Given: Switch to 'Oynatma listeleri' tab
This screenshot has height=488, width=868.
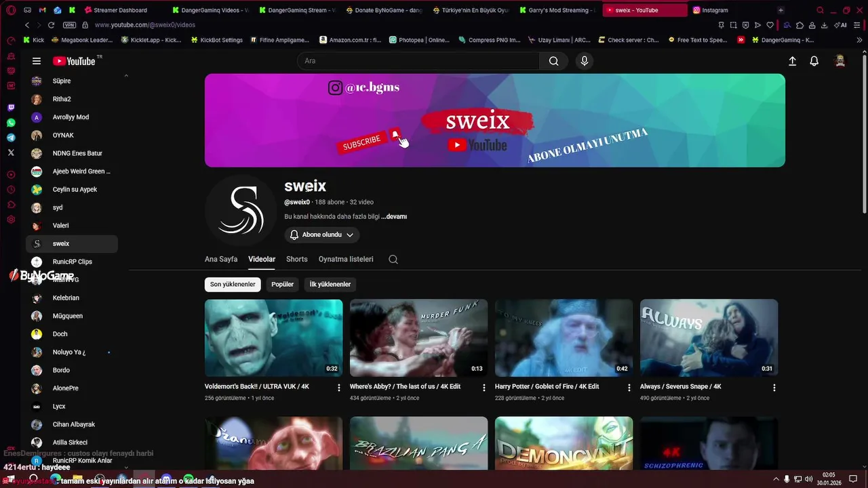Looking at the screenshot, I should [x=346, y=259].
